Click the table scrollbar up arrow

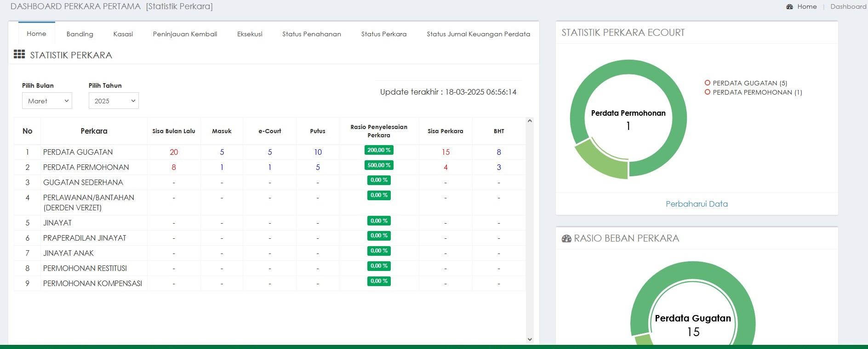530,121
